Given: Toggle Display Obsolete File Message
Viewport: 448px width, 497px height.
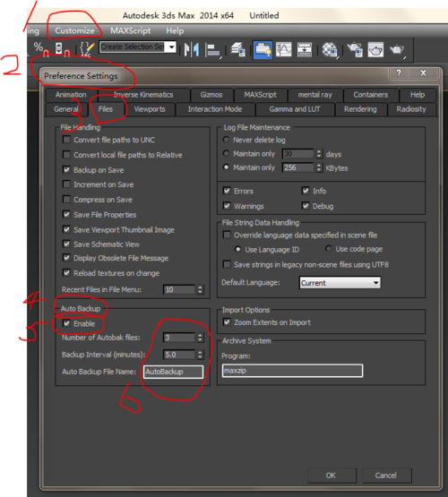Looking at the screenshot, I should point(66,258).
